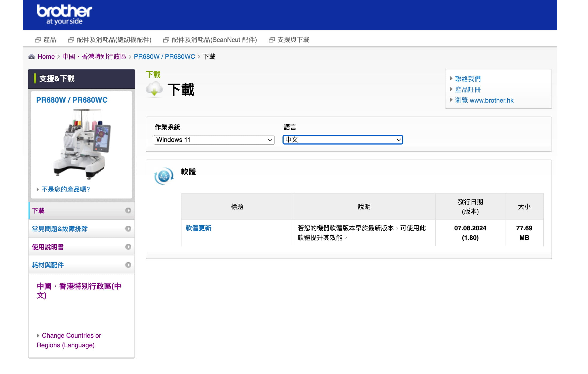
Task: Click the window icon next to 產品
Action: [38, 40]
